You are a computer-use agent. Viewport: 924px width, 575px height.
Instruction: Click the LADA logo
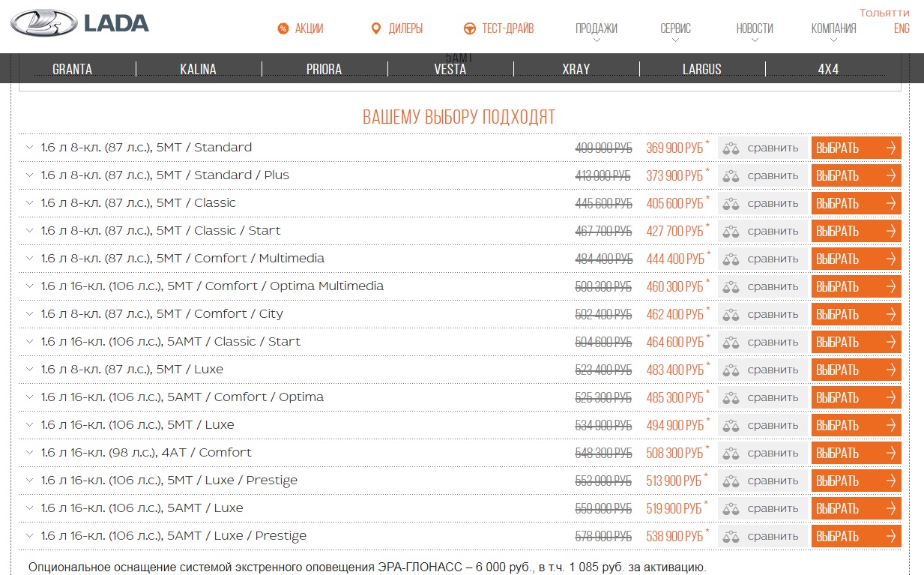pos(79,24)
